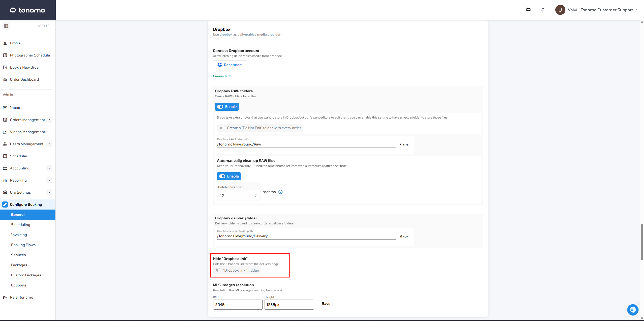Expand Orders Management submenu arrow

[x=49, y=120]
